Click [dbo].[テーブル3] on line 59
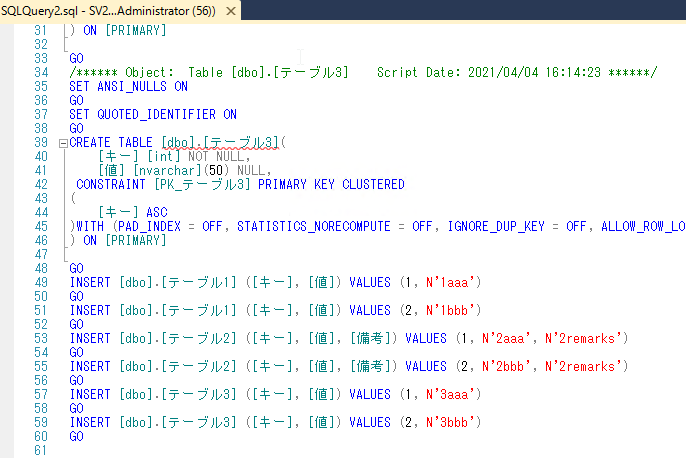The height and width of the screenshot is (458, 686). pos(178,422)
